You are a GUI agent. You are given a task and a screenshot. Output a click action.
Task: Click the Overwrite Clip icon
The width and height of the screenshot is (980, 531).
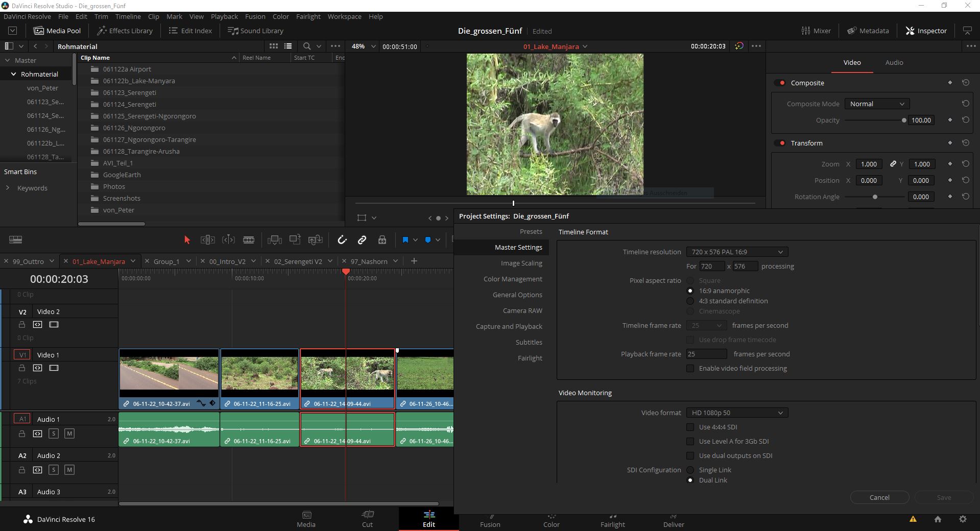(x=295, y=239)
